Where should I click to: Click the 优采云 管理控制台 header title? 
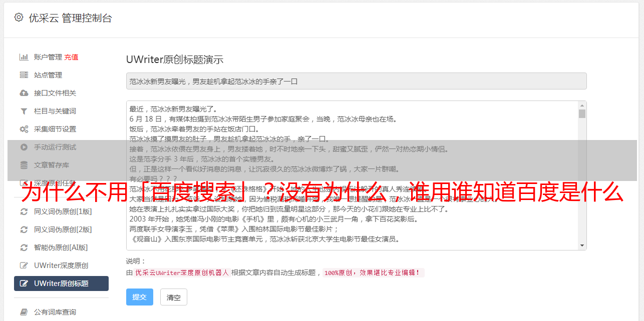71,18
